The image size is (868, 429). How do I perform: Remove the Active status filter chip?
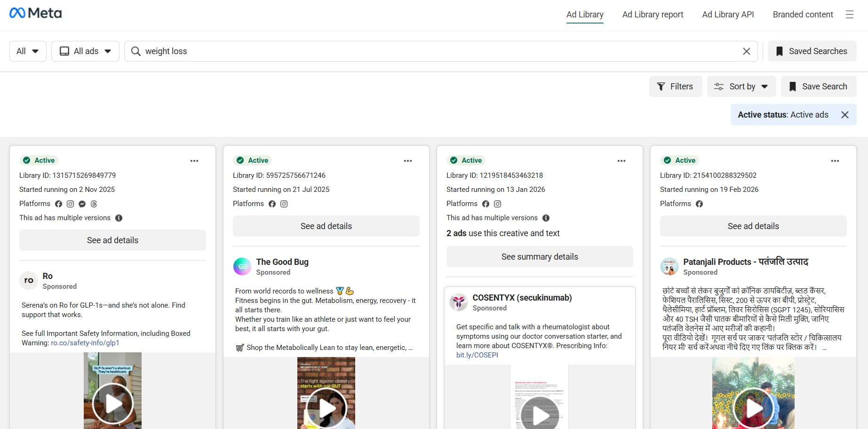pyautogui.click(x=845, y=115)
